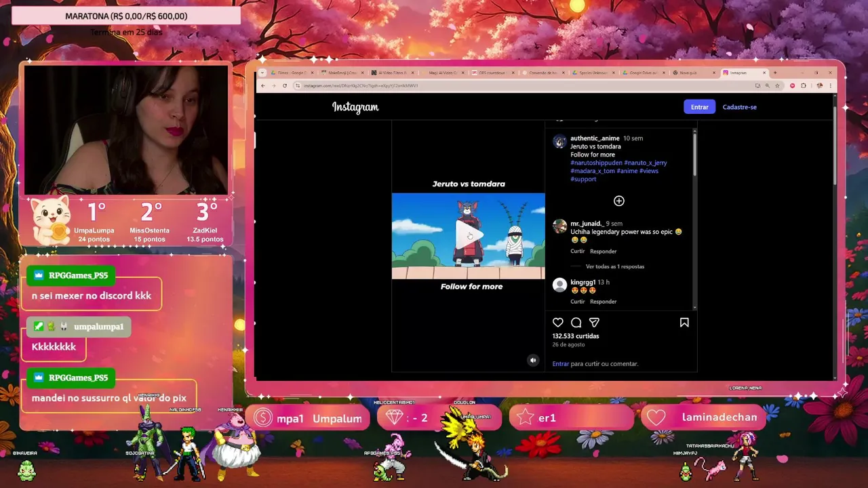Switch to the Species Unknown tab
Image resolution: width=868 pixels, height=488 pixels.
click(592, 73)
